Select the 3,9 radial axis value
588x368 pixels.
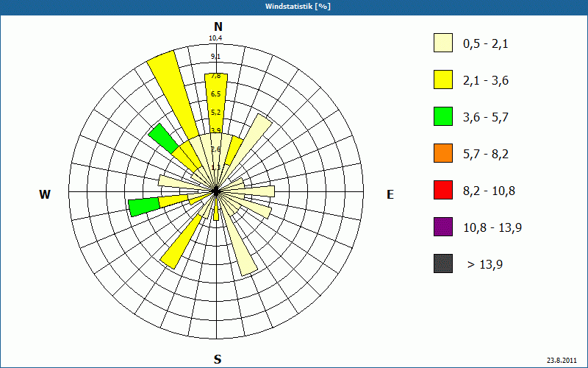(215, 131)
